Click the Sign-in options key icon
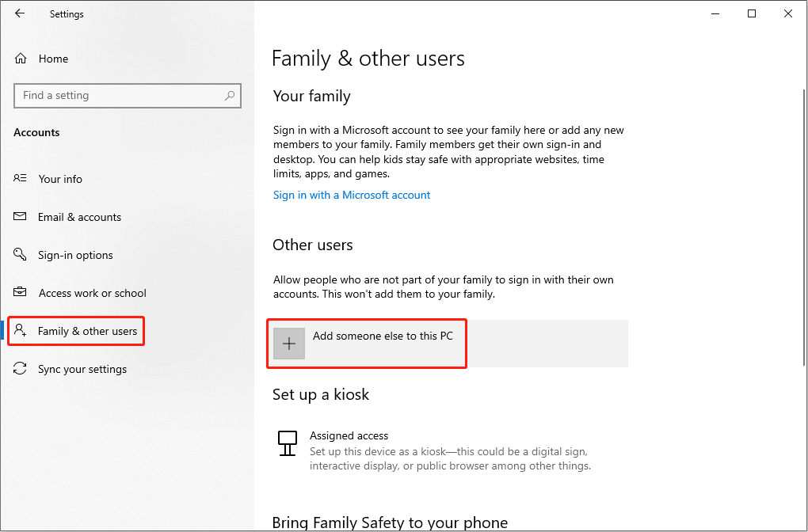808x532 pixels. pos(20,254)
